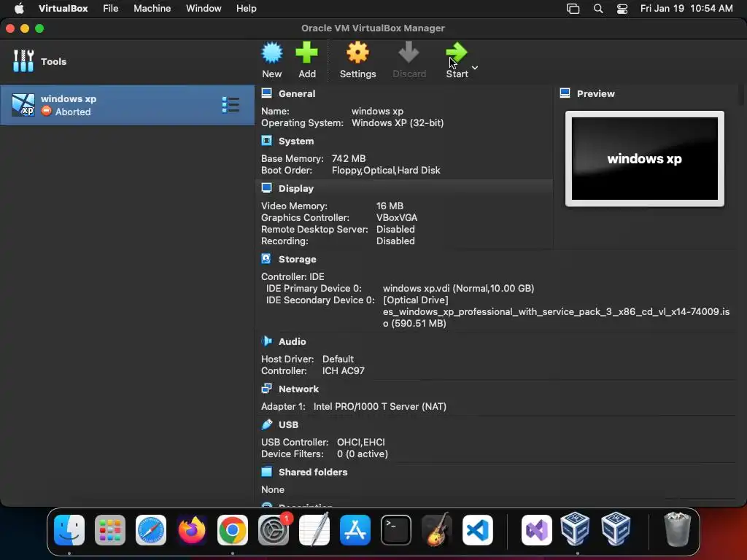The image size is (747, 560).
Task: Open the VirtualBox application menu
Action: tap(63, 9)
